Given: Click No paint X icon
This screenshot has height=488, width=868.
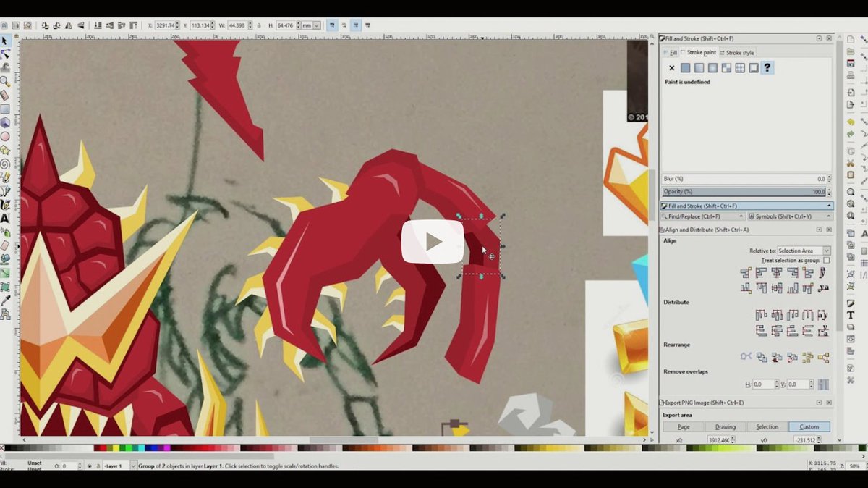Looking at the screenshot, I should 672,68.
